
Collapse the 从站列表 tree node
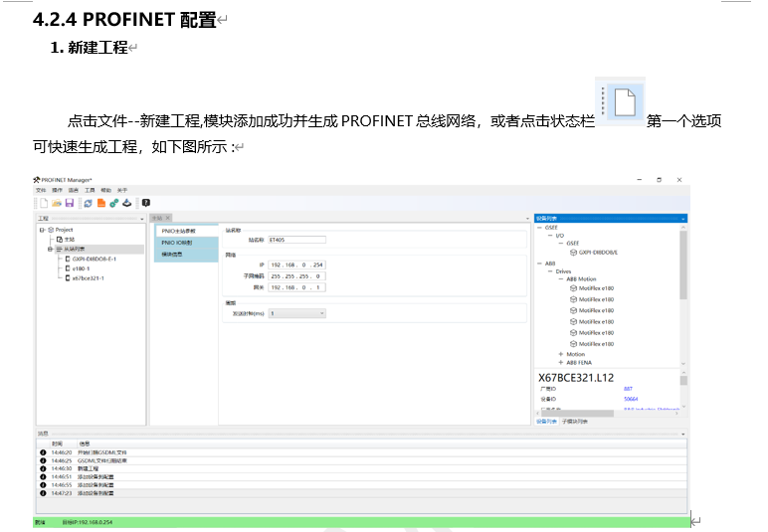[50, 250]
